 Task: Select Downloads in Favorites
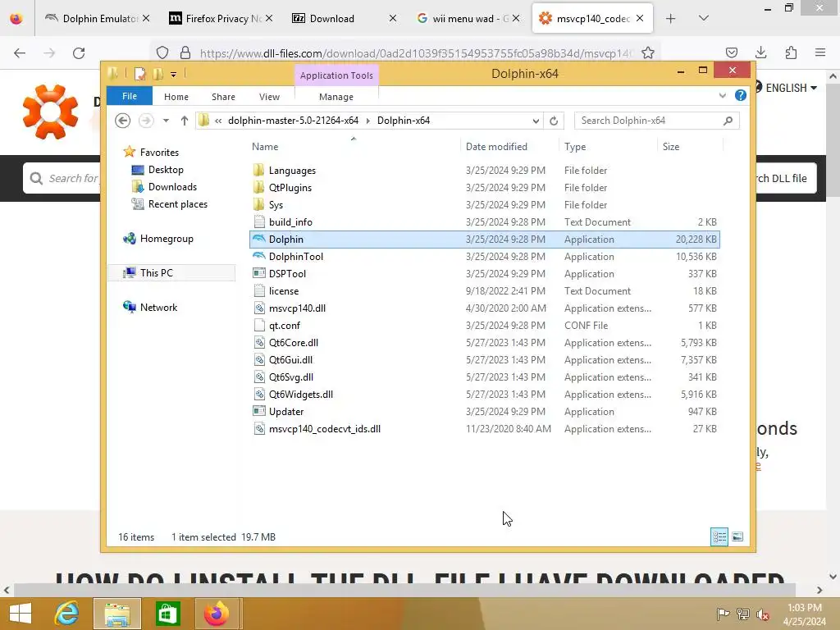coord(172,187)
